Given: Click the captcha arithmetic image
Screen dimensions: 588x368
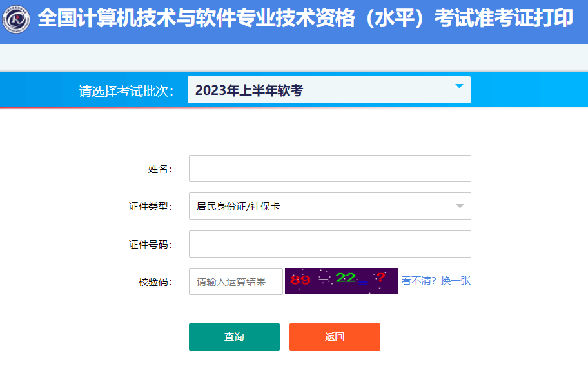Looking at the screenshot, I should click(x=342, y=281).
